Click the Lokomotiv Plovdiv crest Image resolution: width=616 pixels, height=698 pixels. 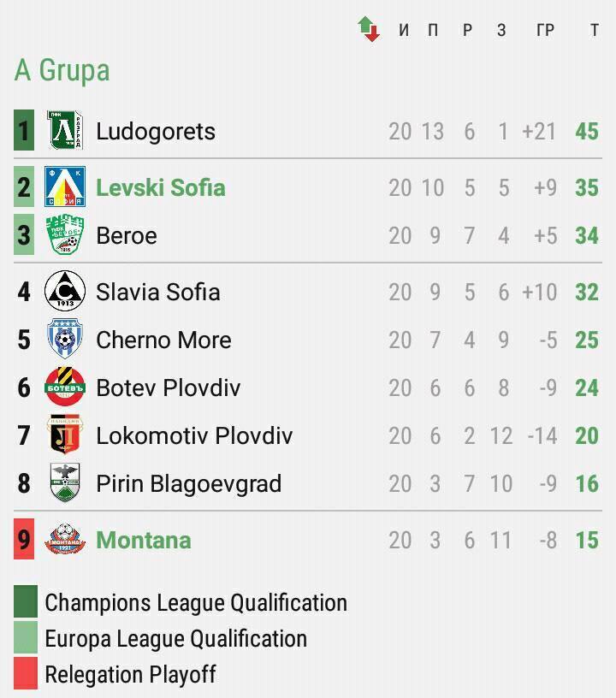[x=65, y=435]
